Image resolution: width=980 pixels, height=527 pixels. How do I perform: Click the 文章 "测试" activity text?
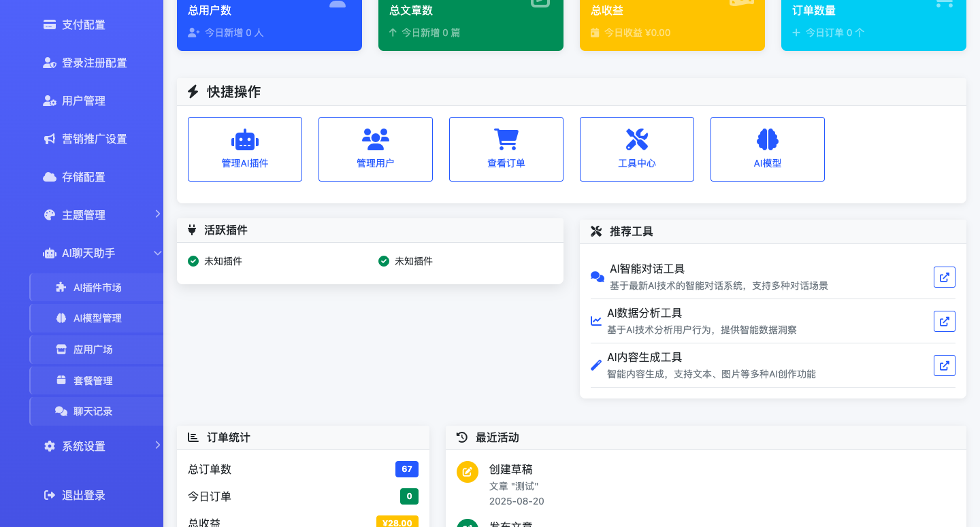(514, 486)
